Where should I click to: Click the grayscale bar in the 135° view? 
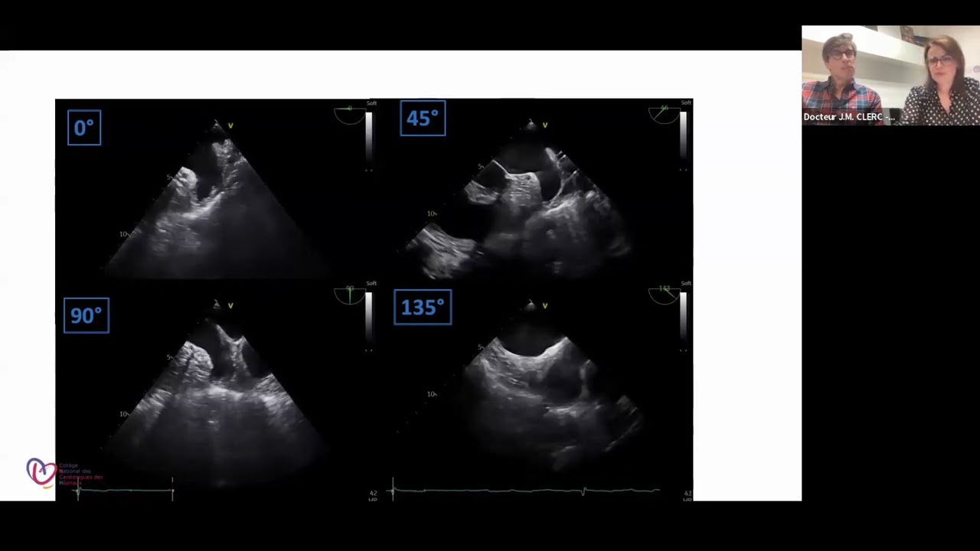click(x=683, y=320)
